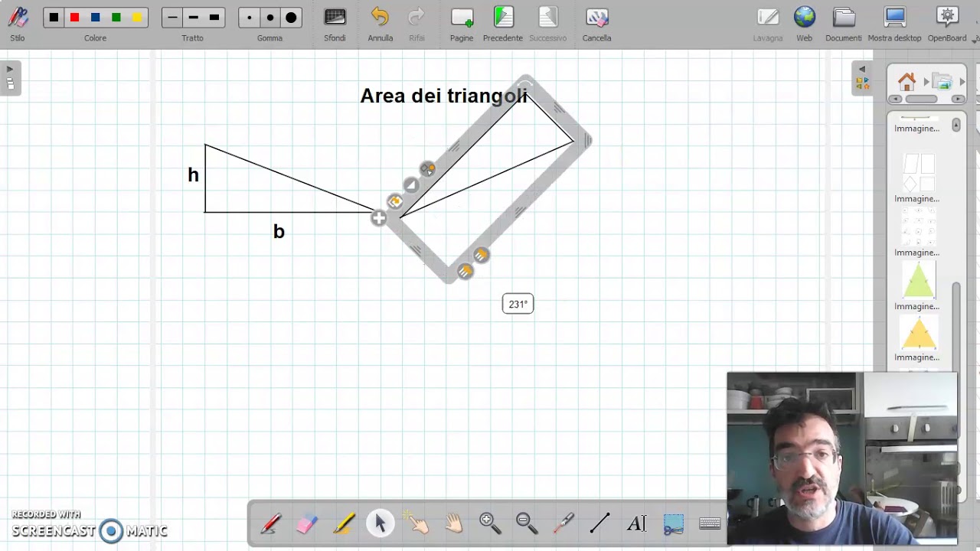Open the Sfondi backgrounds chooser
The height and width of the screenshot is (551, 980).
pyautogui.click(x=335, y=23)
